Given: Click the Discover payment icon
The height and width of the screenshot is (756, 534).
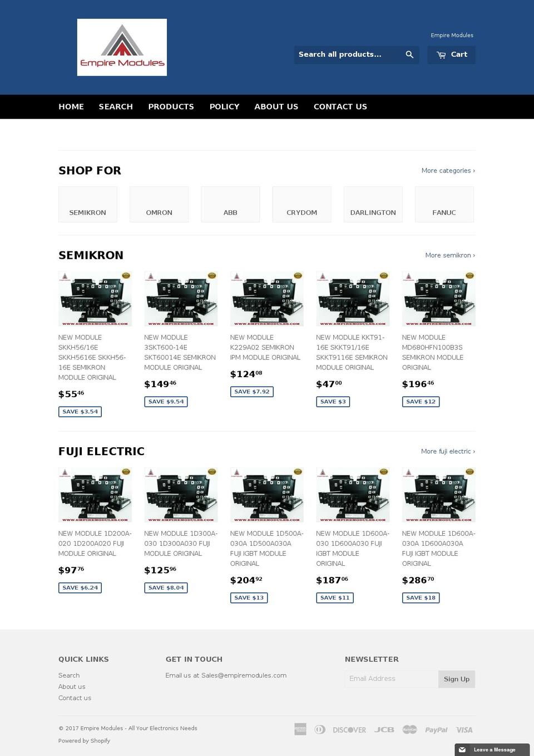Looking at the screenshot, I should [x=349, y=729].
